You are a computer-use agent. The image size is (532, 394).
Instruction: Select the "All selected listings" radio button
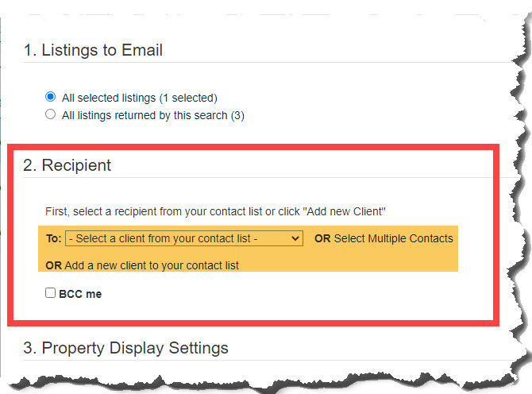[x=50, y=97]
